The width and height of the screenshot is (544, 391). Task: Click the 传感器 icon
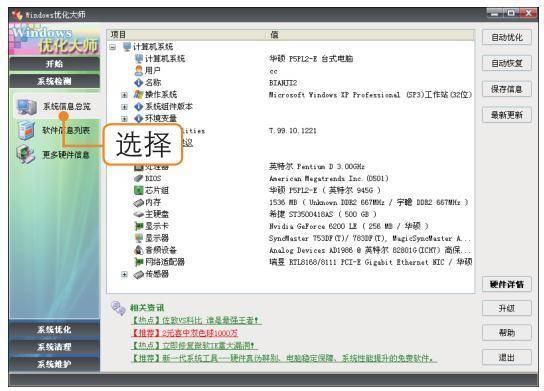(139, 274)
